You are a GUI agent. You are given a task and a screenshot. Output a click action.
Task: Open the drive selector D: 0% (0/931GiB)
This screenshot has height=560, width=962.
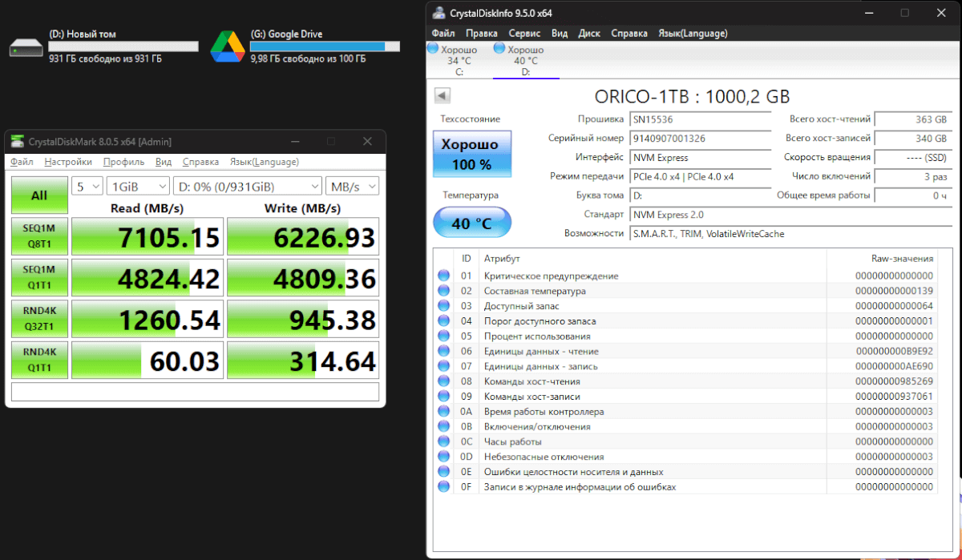[248, 186]
